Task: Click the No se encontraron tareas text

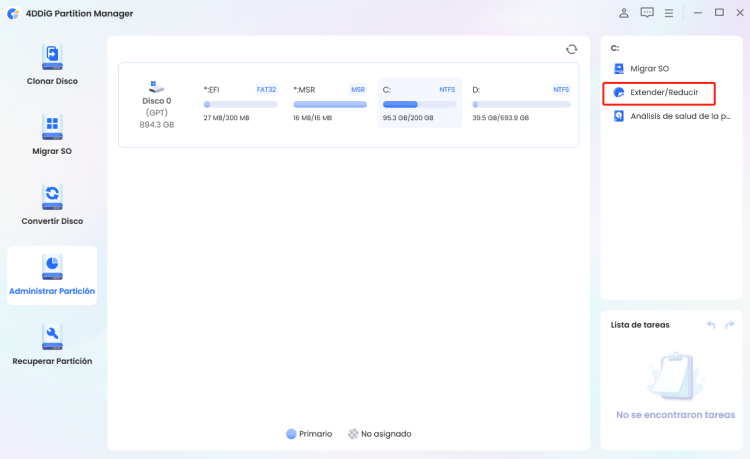Action: [675, 415]
